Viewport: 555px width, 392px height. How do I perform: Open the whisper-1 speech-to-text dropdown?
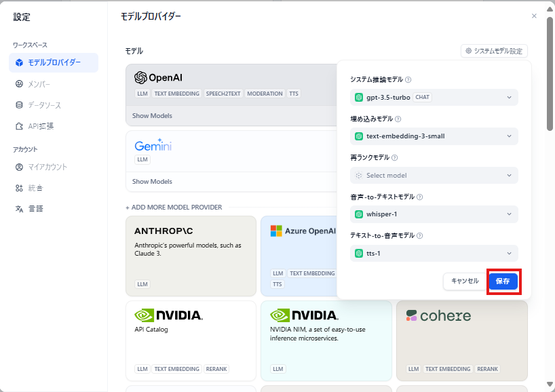coord(434,214)
